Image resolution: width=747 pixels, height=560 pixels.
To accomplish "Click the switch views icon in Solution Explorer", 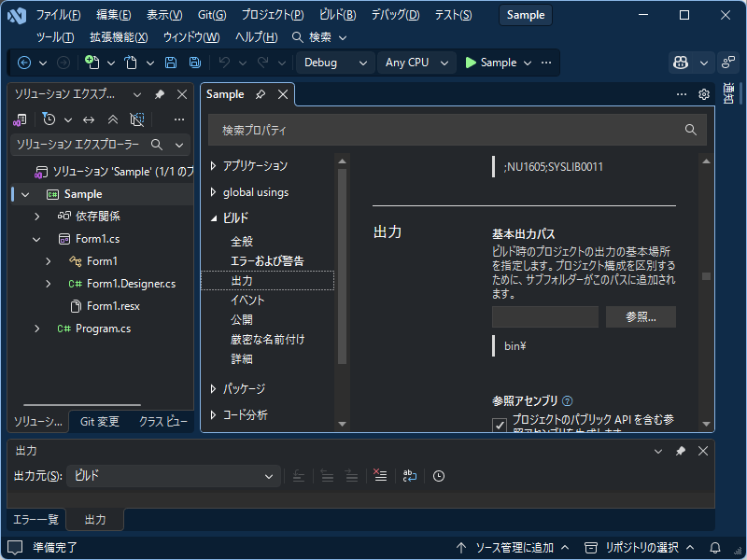I will click(20, 120).
